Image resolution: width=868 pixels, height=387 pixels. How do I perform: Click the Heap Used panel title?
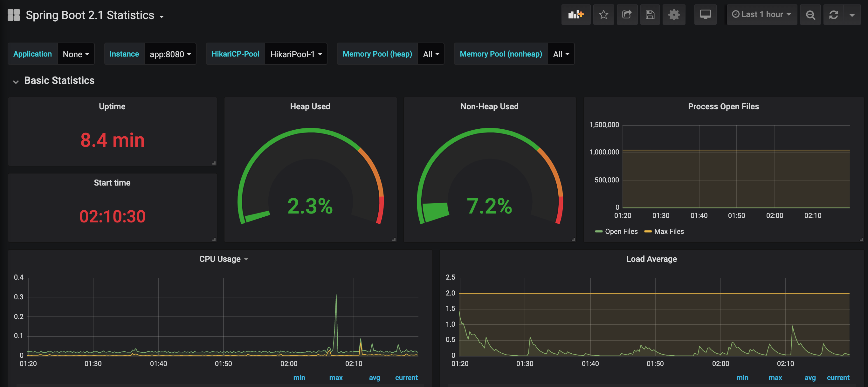310,106
